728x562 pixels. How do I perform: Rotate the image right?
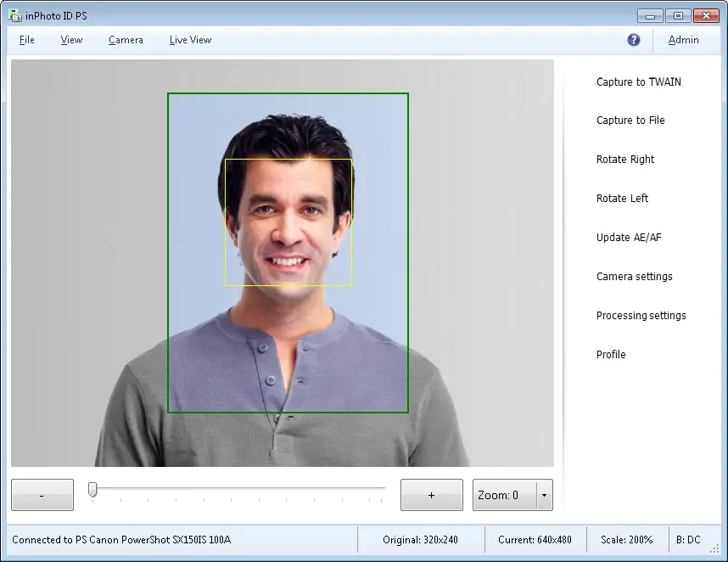coord(625,160)
